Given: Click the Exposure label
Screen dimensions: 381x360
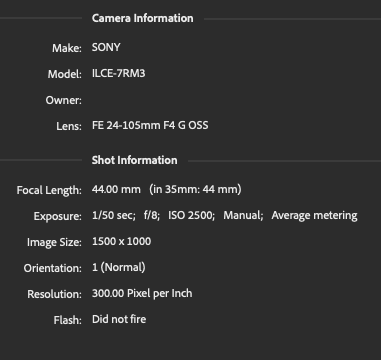Looking at the screenshot, I should (58, 216).
